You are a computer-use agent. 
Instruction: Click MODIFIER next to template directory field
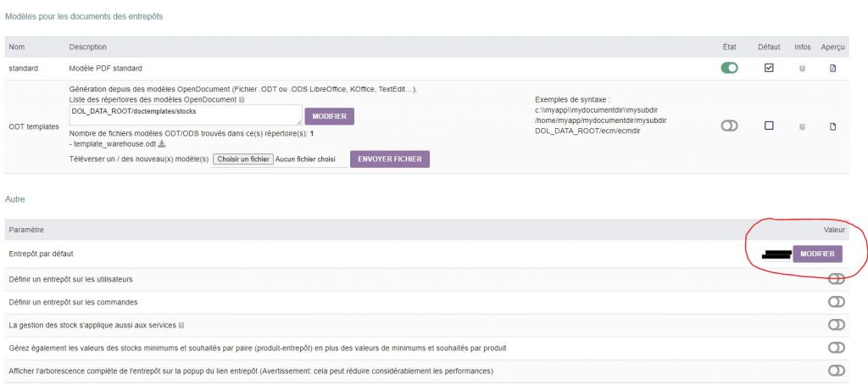330,116
